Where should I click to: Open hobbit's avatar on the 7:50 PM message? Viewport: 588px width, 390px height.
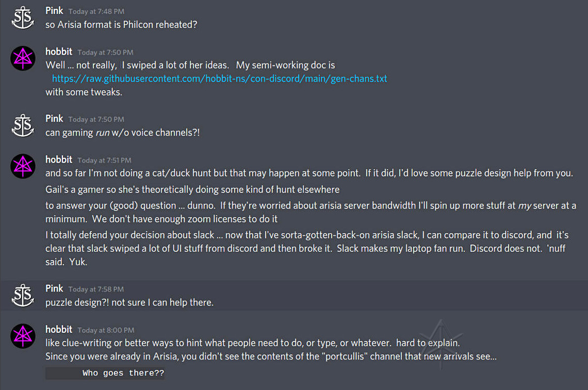pyautogui.click(x=23, y=58)
